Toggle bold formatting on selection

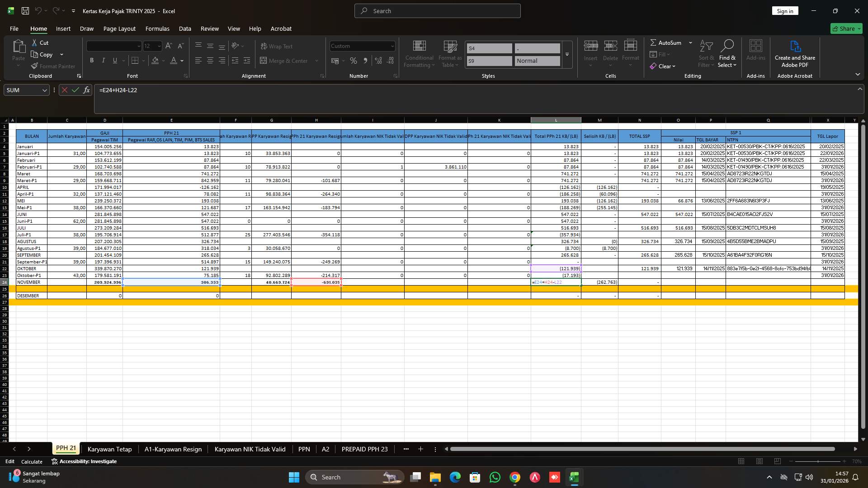click(92, 60)
